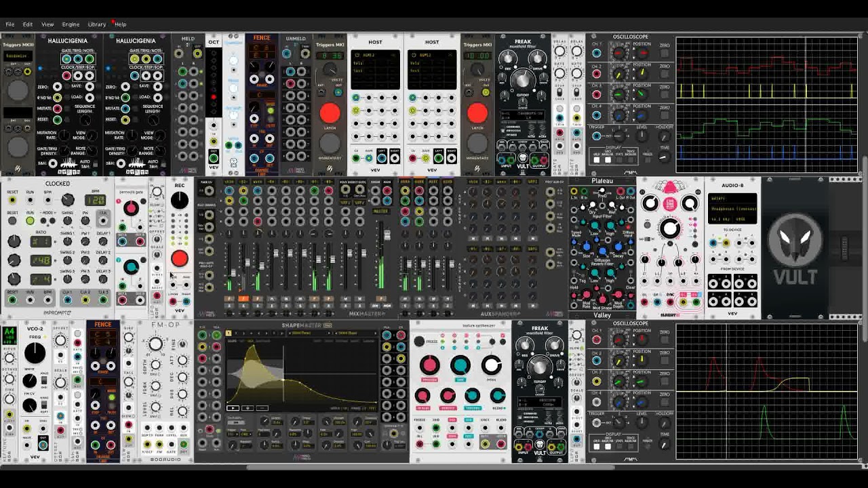The image size is (868, 488).
Task: Click the CUTOFF knob on the top FREAK filter
Action: [x=523, y=81]
